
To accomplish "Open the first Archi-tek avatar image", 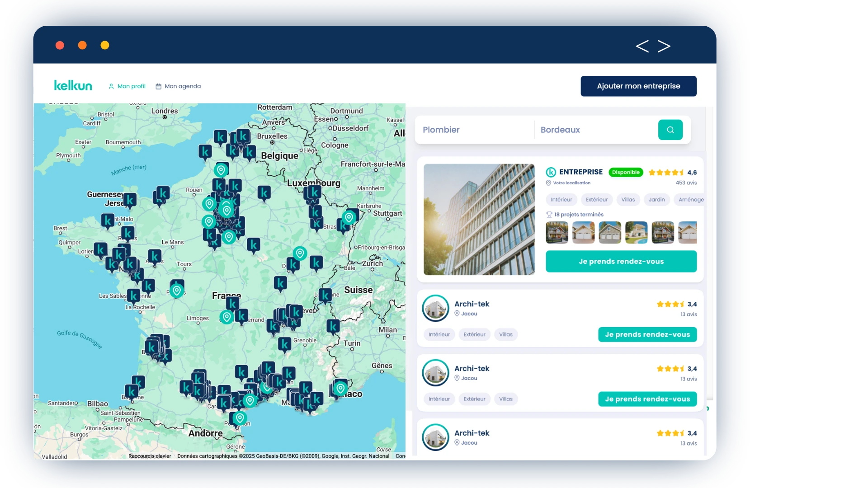I will pyautogui.click(x=435, y=308).
